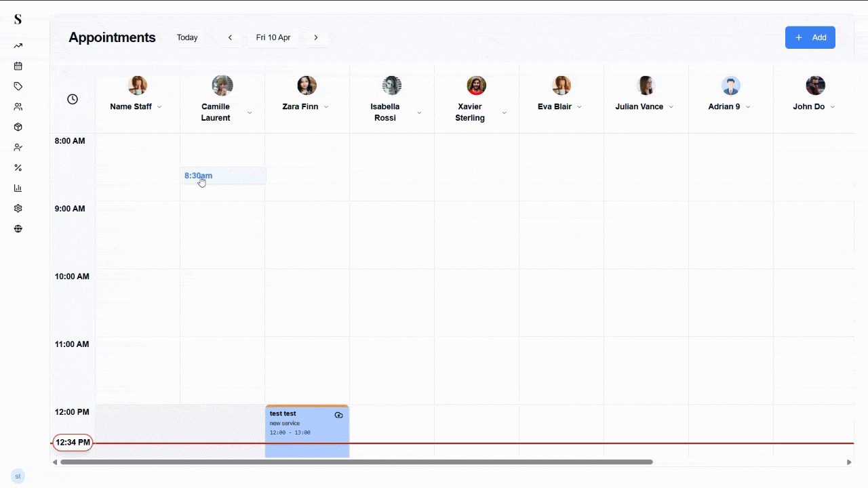868x488 pixels.
Task: Go to the previous day arrow
Action: 231,38
